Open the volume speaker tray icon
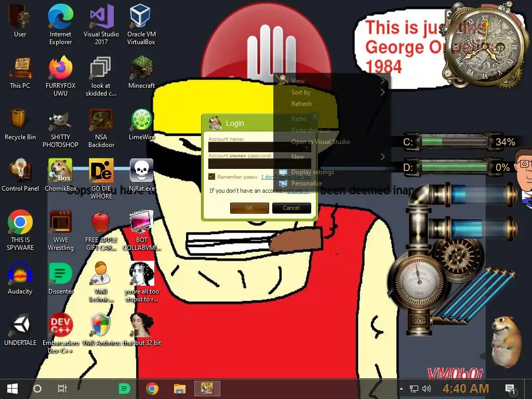The width and height of the screenshot is (532, 399). pyautogui.click(x=427, y=389)
